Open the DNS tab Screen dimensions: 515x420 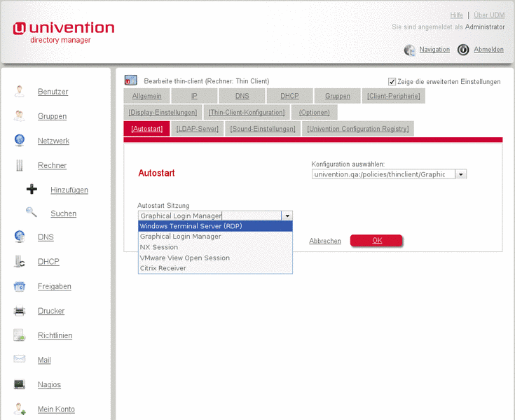[242, 96]
